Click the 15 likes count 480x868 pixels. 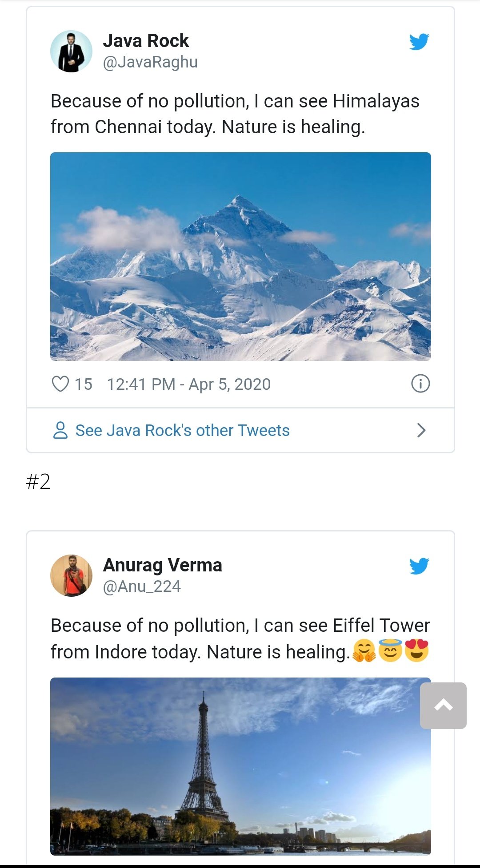tap(84, 384)
